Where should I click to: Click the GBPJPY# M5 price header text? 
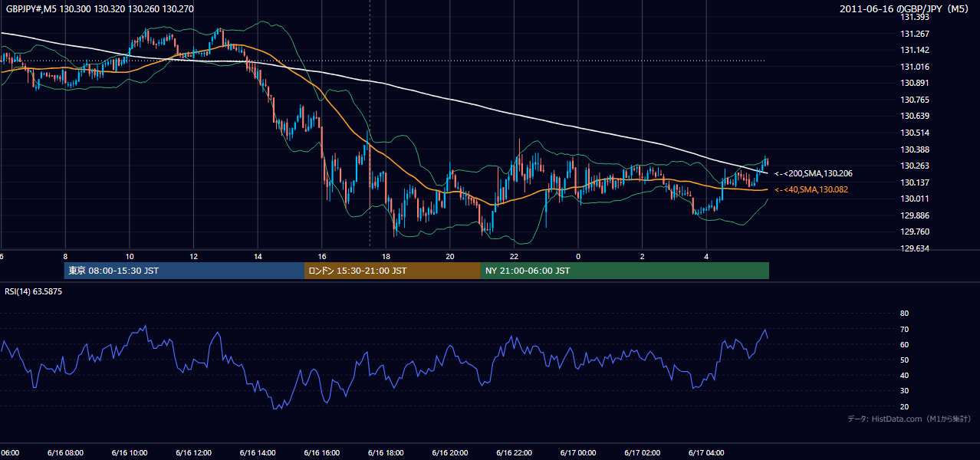[100, 9]
